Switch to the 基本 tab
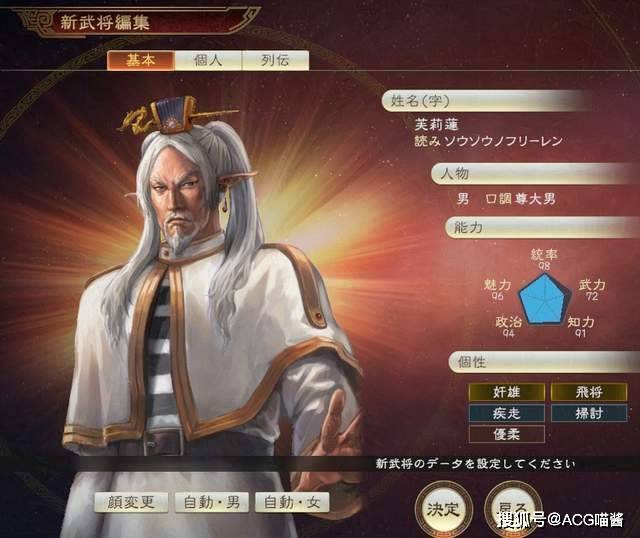Viewport: 640px width, 538px height. [141, 60]
